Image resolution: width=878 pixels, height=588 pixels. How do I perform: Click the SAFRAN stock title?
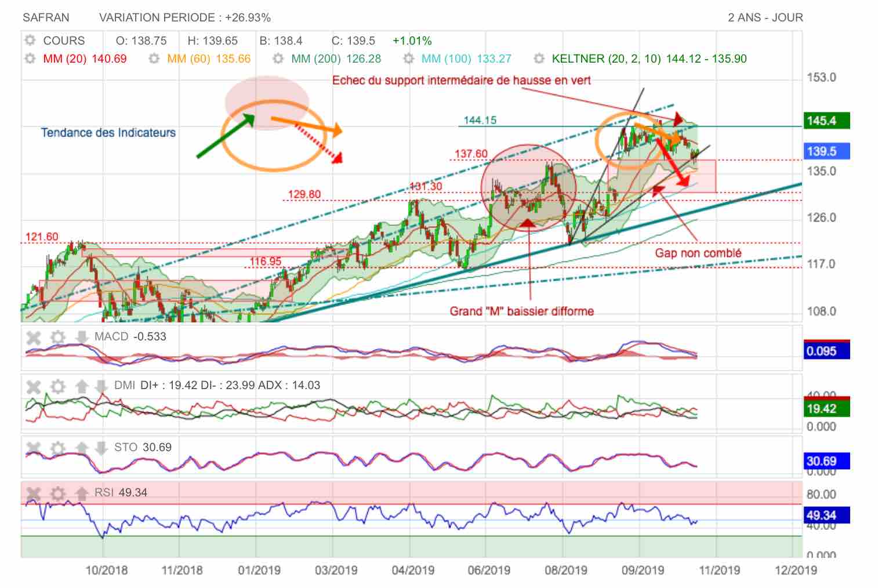(46, 17)
